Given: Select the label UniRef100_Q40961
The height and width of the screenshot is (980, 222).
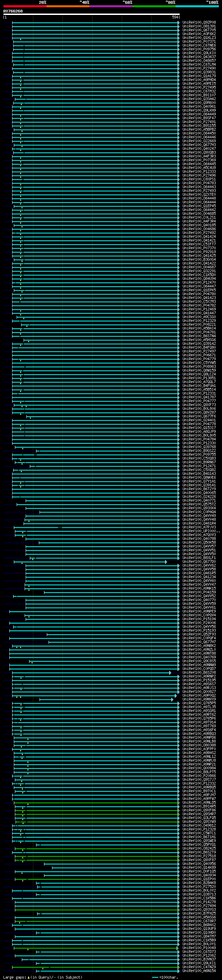Looking at the screenshot, I should (199, 106).
